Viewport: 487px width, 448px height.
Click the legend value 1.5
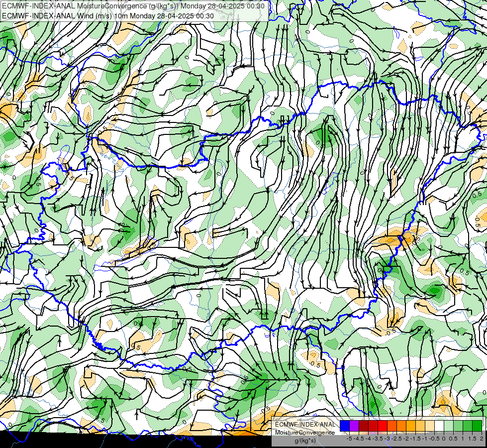473,439
